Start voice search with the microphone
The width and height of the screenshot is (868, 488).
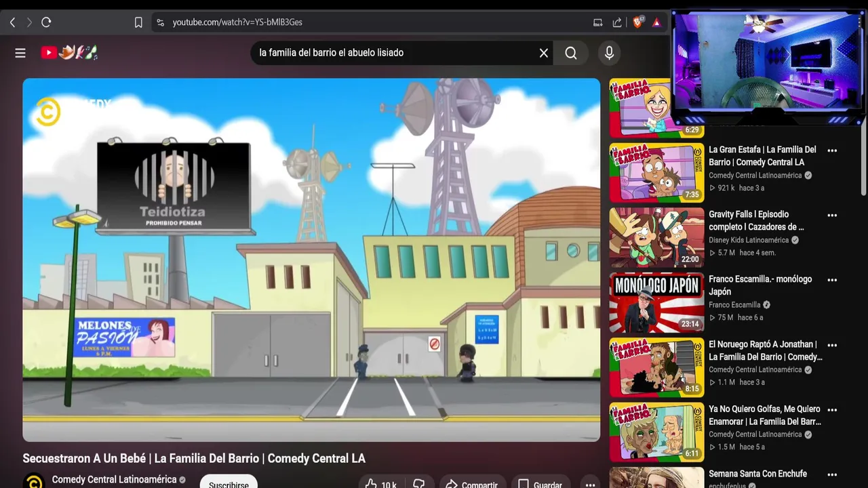click(609, 53)
